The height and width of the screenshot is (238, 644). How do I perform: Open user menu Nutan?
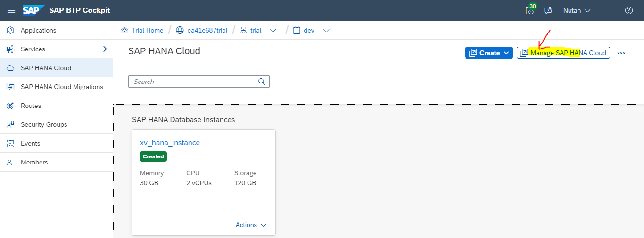click(577, 10)
